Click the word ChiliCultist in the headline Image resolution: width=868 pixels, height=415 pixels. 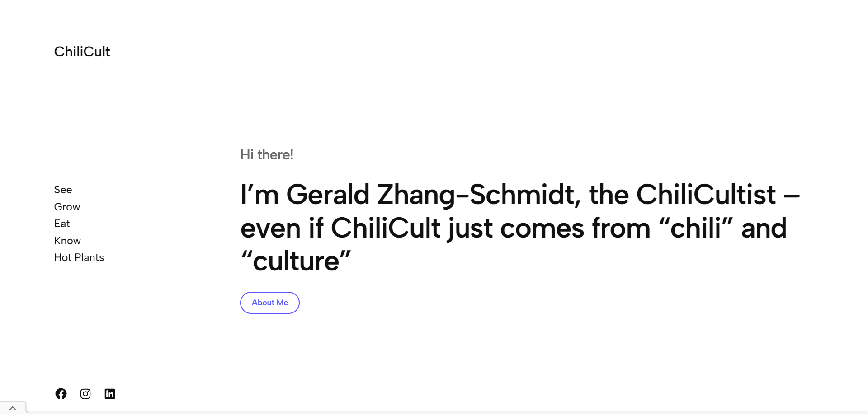click(706, 195)
